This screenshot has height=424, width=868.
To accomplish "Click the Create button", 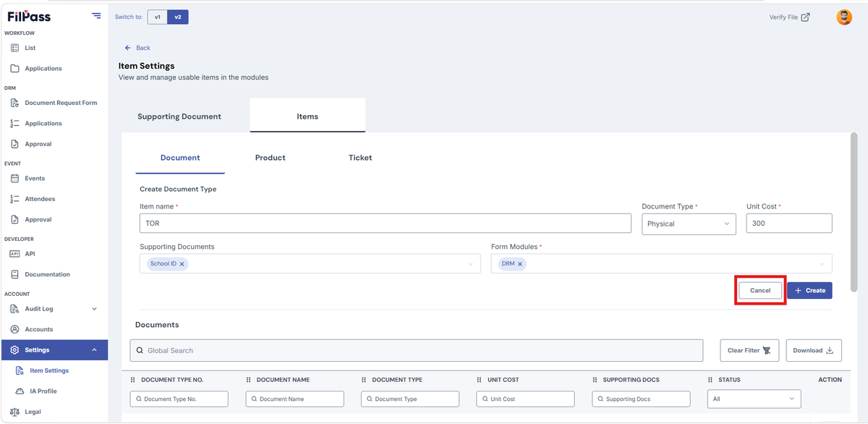I will point(809,290).
